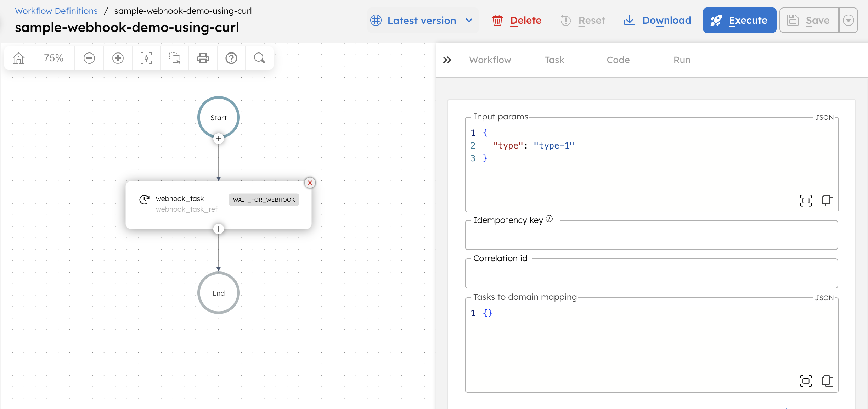Add a task below Start node

pyautogui.click(x=219, y=139)
